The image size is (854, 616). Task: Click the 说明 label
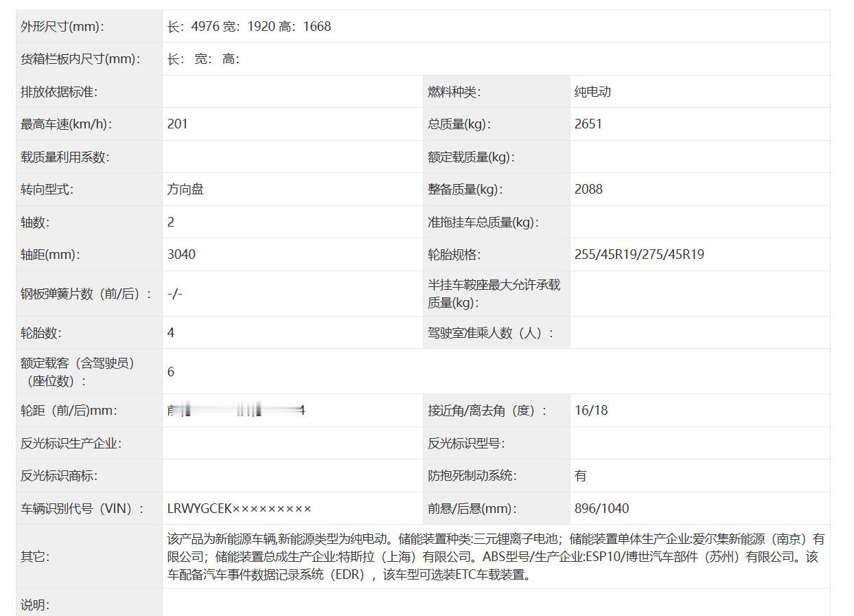tap(35, 605)
